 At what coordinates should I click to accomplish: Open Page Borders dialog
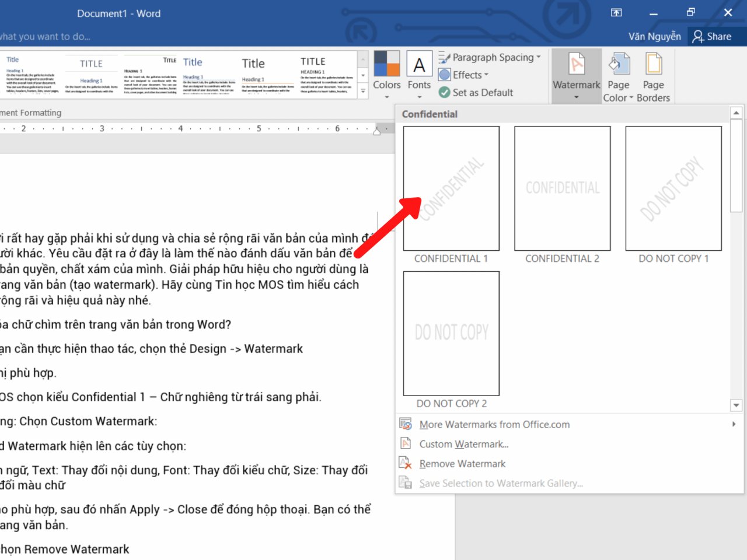click(653, 76)
